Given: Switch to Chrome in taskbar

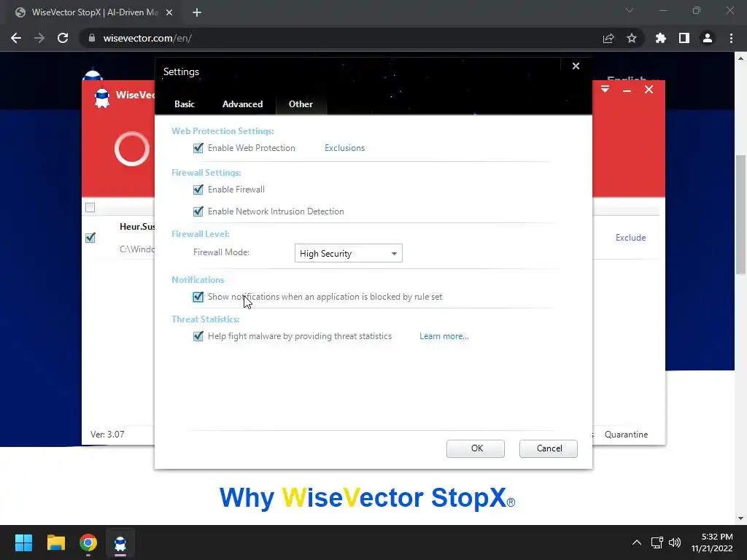Looking at the screenshot, I should tap(88, 542).
